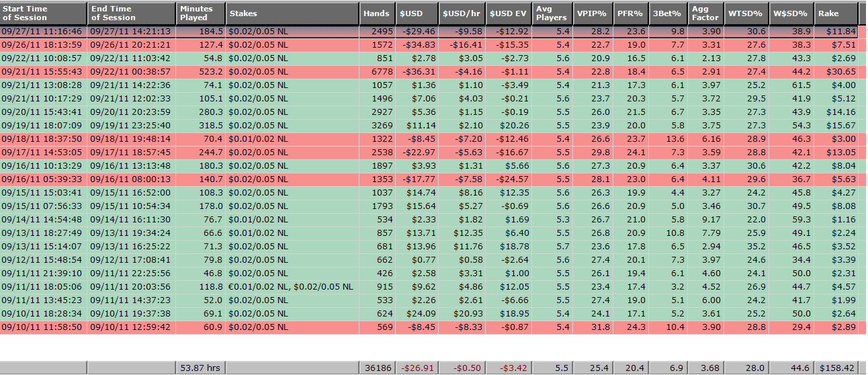Click the -$0.50 total $USD/hr footer value
The height and width of the screenshot is (375, 868).
point(462,368)
